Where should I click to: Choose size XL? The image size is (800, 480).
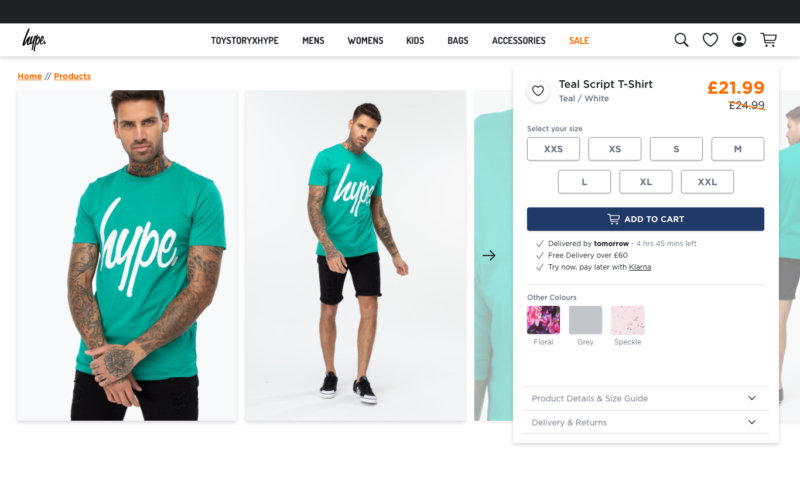coord(645,182)
